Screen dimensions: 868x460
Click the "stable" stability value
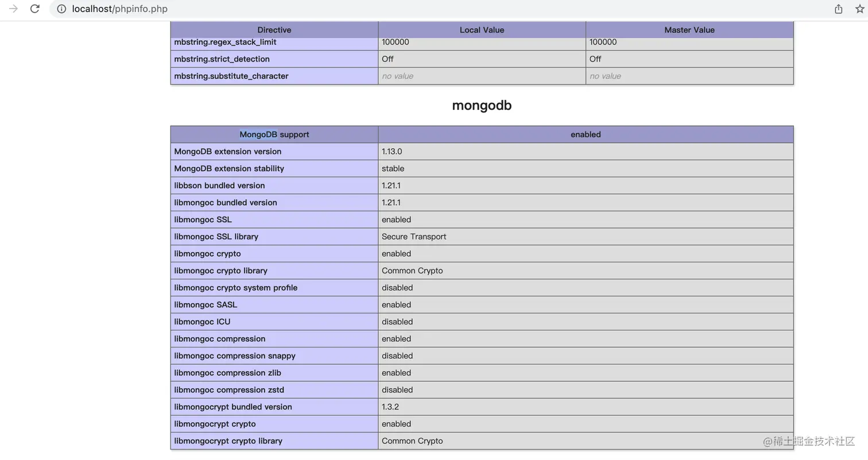(393, 168)
